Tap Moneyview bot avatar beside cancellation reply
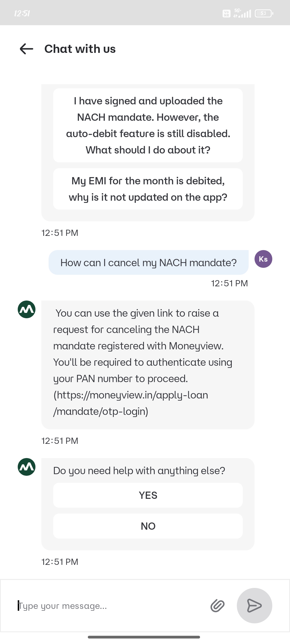 pos(27,309)
